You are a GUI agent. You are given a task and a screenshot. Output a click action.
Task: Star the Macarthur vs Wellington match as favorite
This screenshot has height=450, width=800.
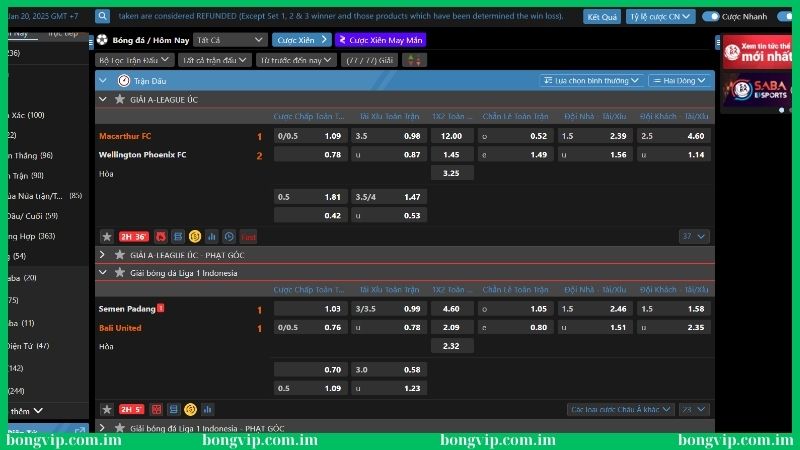(x=107, y=237)
